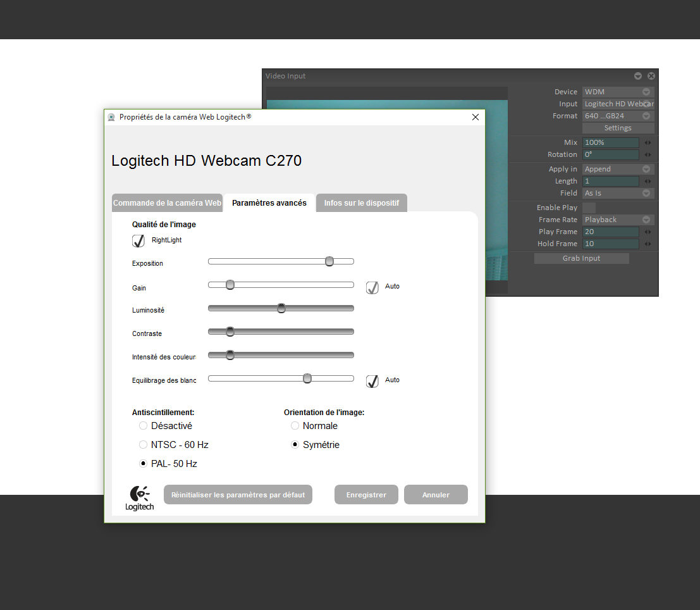Image resolution: width=700 pixels, height=610 pixels.
Task: Click the webcam preview in the Video Input panel
Action: tap(496, 190)
